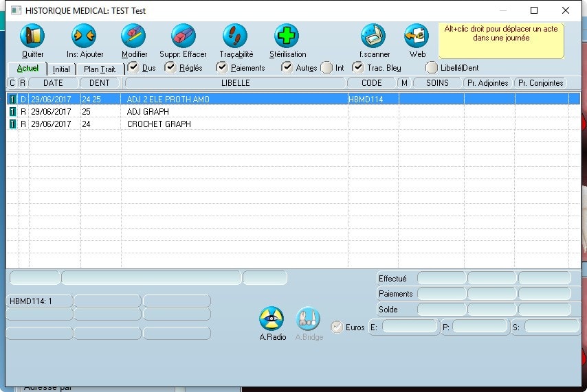Click the DATE column header
The image size is (587, 392).
point(54,83)
